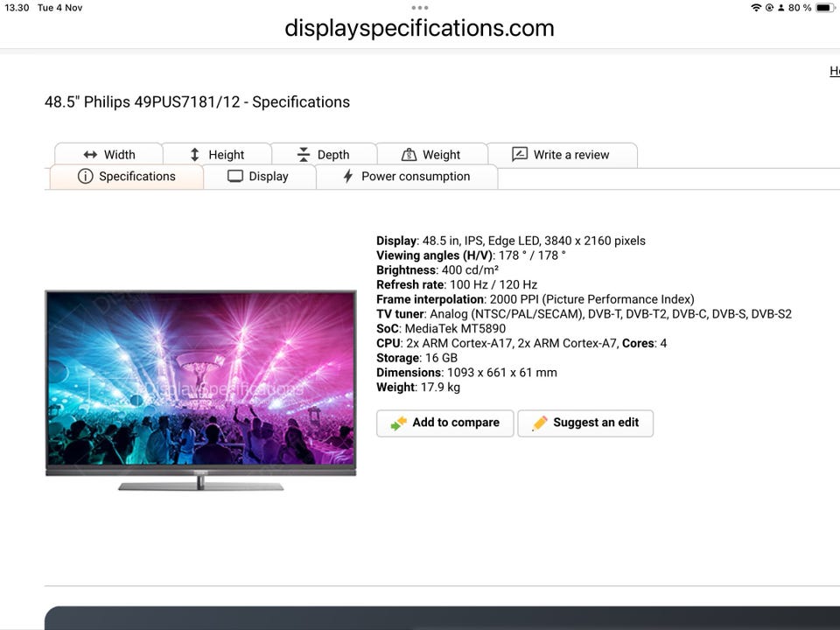
Task: Open the Weight tab
Action: (431, 154)
